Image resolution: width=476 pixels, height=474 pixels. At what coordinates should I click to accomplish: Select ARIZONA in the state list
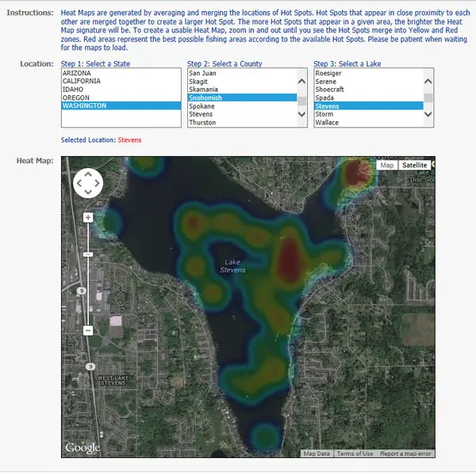tap(121, 73)
